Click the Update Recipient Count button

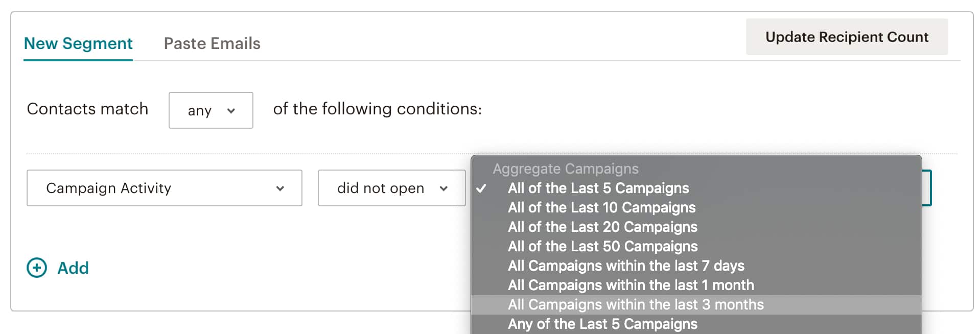click(846, 37)
